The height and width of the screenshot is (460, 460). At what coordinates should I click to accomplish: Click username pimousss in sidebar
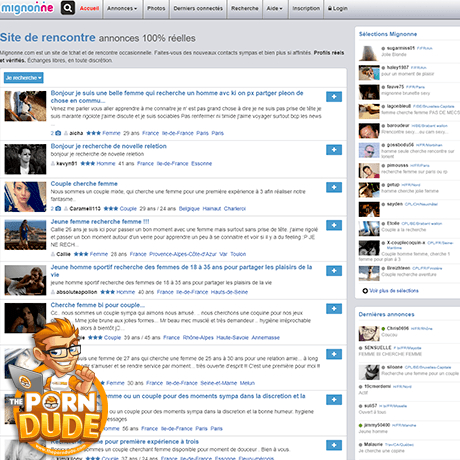pos(397,165)
